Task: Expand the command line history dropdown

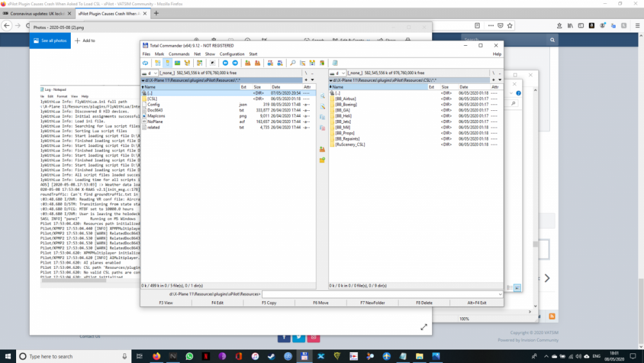Action: [498, 294]
